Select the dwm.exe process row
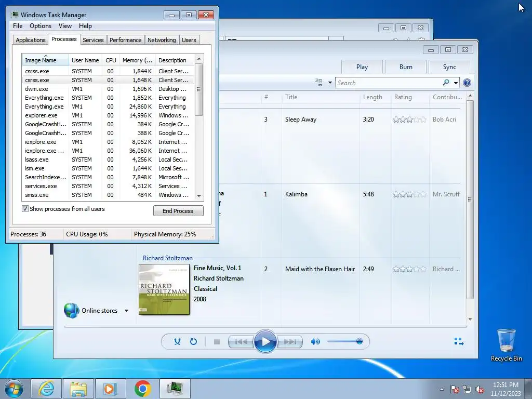Screen dimensions: 532x399 coord(108,89)
